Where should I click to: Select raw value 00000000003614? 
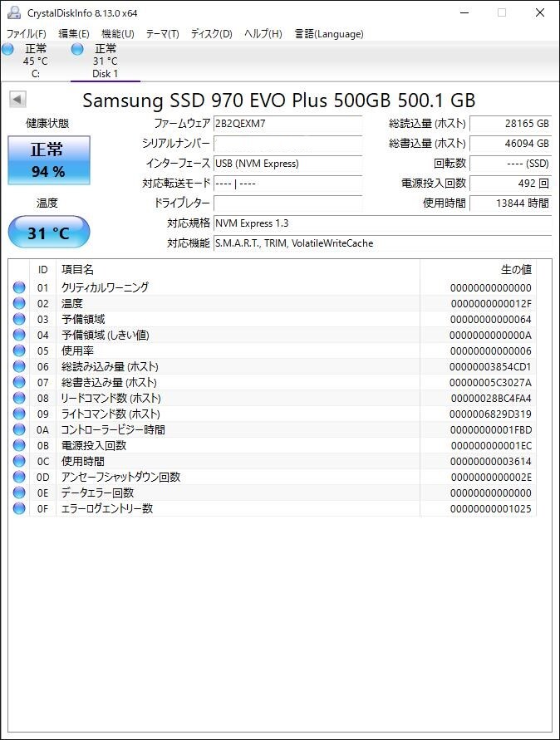click(x=490, y=462)
